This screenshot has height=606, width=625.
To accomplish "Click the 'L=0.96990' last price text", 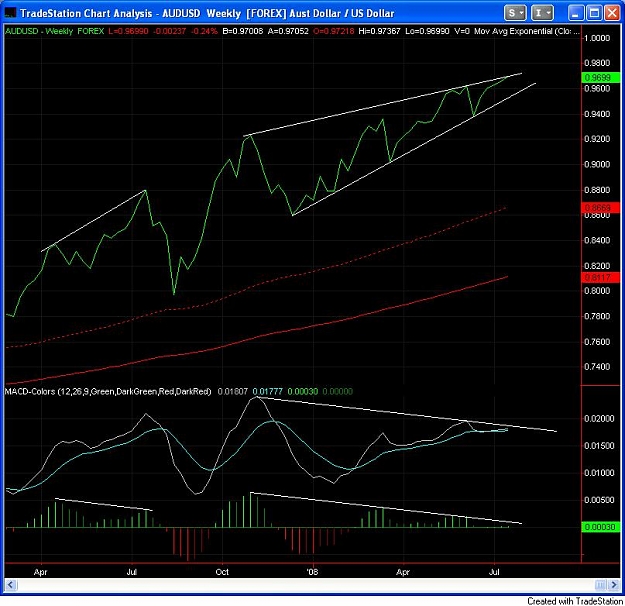I will (128, 31).
